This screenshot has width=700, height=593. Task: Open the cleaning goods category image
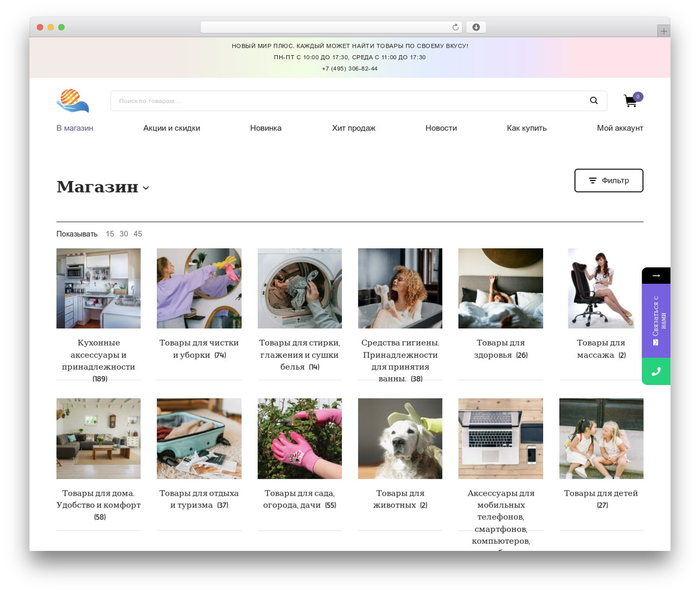coord(199,288)
